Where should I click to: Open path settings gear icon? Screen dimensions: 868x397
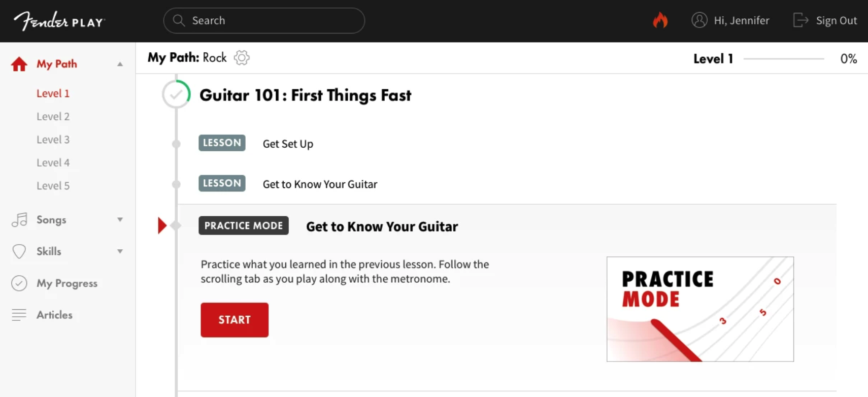tap(242, 58)
